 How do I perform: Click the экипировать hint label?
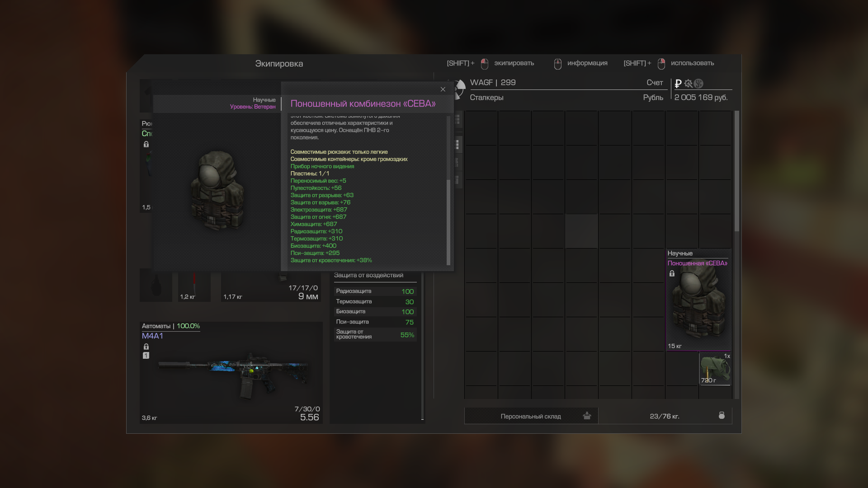click(514, 63)
